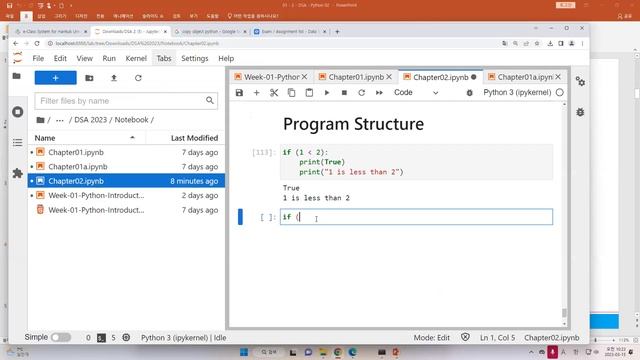
Task: Click the kernel status circle indicator
Action: pyautogui.click(x=560, y=93)
